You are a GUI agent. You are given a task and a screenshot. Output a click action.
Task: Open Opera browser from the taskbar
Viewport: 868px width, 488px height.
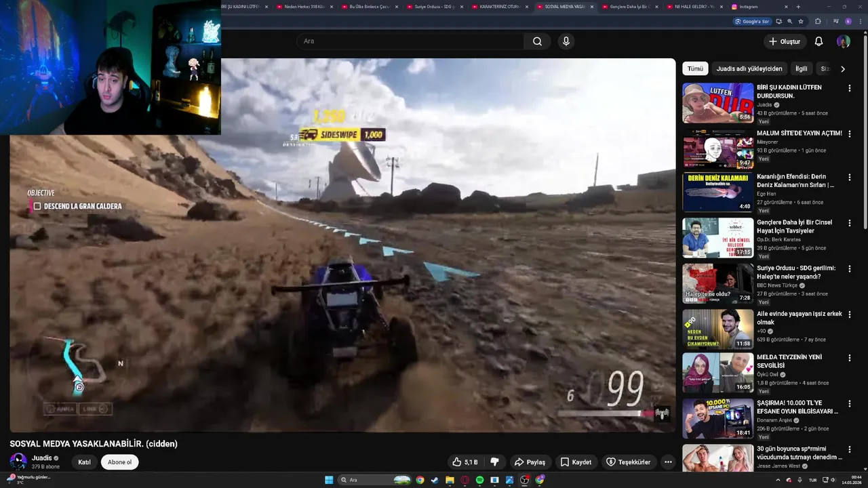coord(465,480)
